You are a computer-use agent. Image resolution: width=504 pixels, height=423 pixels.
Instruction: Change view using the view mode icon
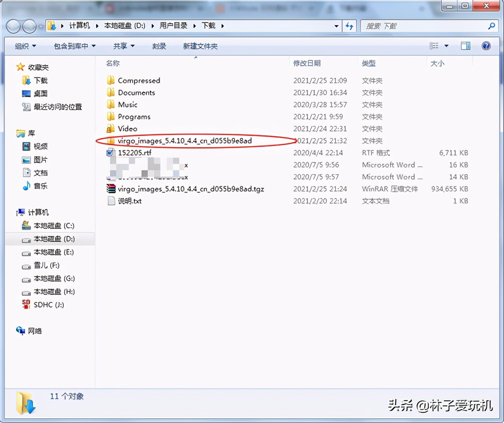point(434,46)
